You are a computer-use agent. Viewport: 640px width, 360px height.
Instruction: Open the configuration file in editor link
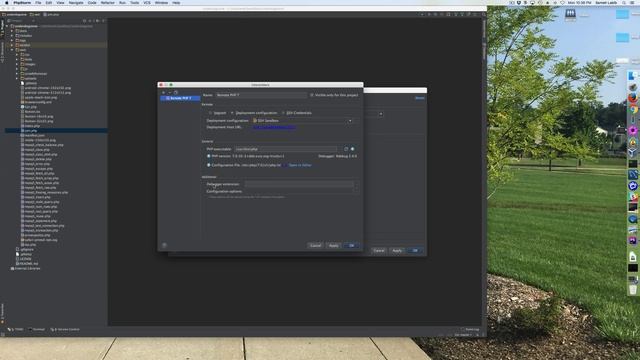pos(300,165)
